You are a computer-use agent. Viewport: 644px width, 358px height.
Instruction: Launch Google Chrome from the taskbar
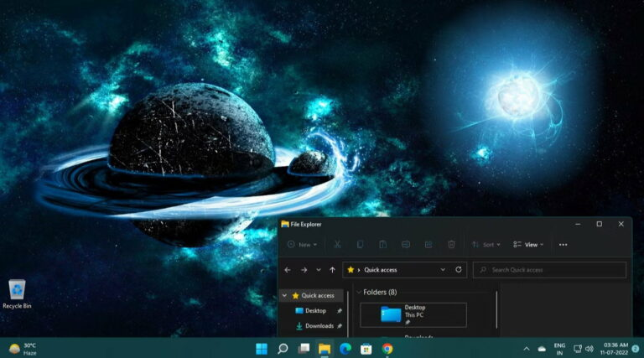coord(387,349)
